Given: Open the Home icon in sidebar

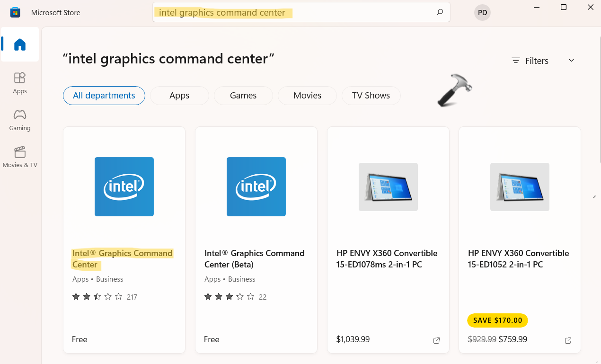Looking at the screenshot, I should [x=20, y=44].
